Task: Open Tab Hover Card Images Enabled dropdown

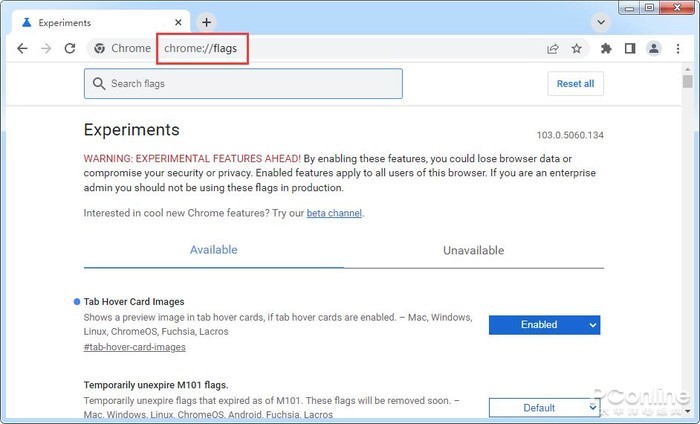Action: 544,325
